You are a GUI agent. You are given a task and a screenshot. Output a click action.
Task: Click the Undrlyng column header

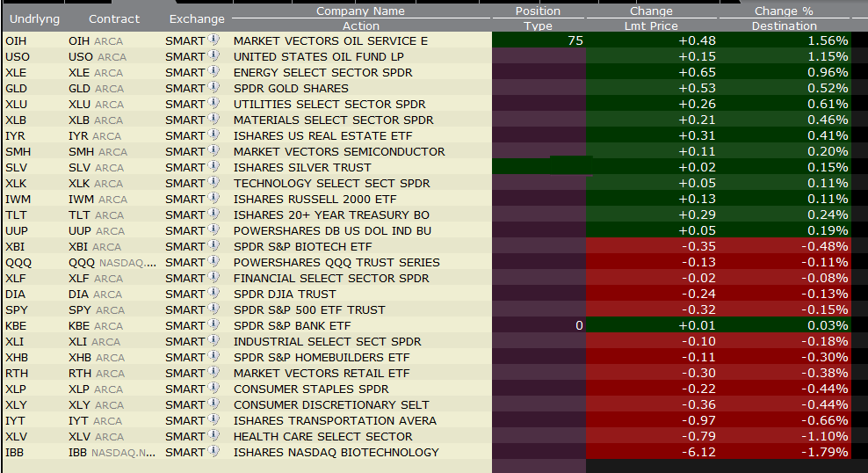point(34,18)
